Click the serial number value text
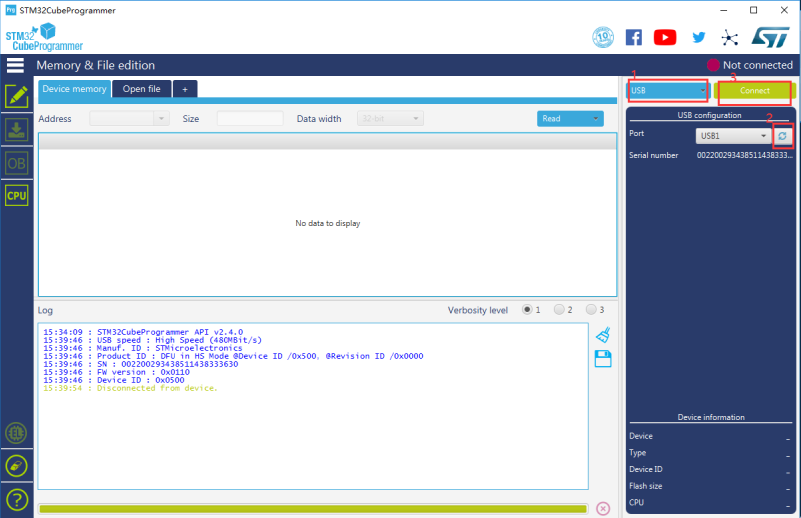 coord(745,155)
